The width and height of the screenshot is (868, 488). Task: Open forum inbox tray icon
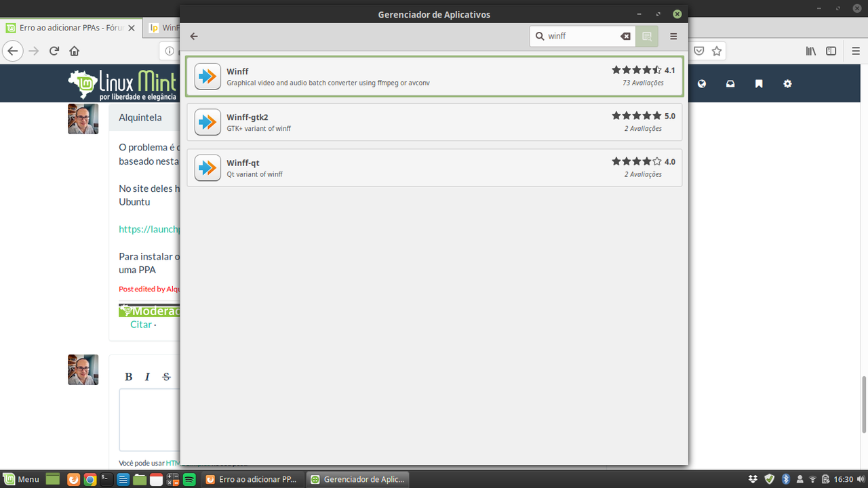click(x=730, y=84)
